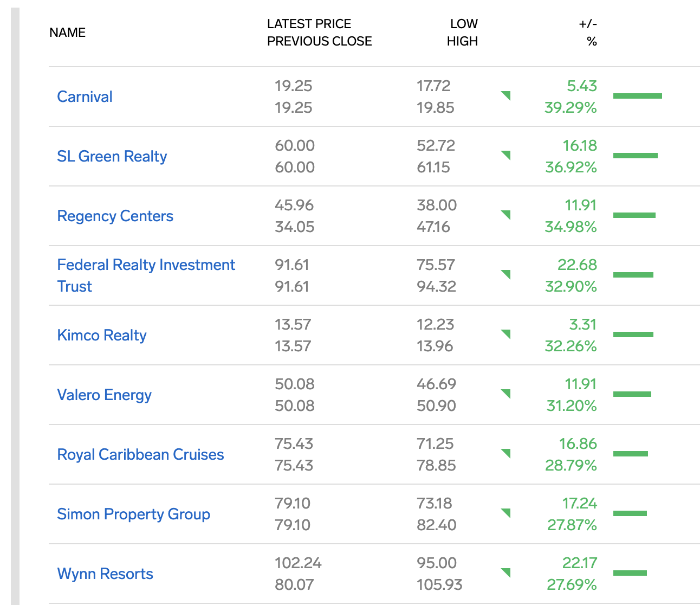This screenshot has height=605, width=700.
Task: Open the Valero Energy stock page
Action: coord(104,395)
